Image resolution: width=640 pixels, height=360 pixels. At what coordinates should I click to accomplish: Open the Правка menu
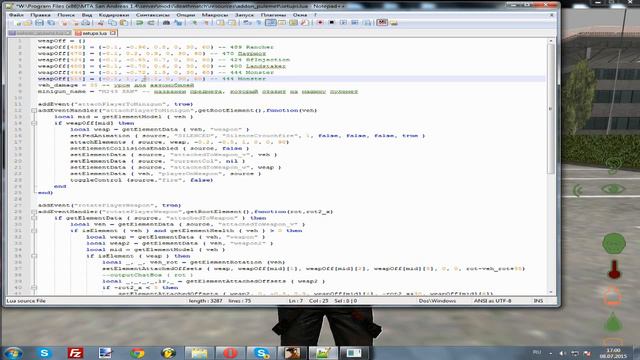pyautogui.click(x=40, y=15)
